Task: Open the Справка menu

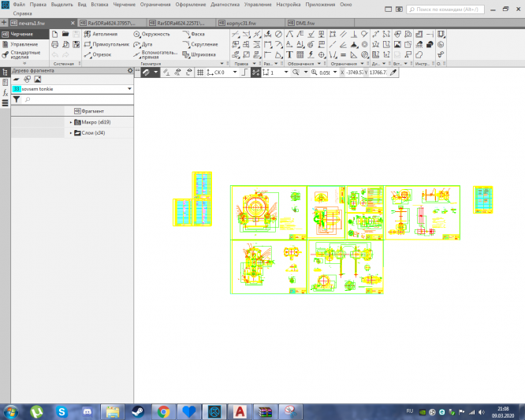Action: tap(22, 13)
